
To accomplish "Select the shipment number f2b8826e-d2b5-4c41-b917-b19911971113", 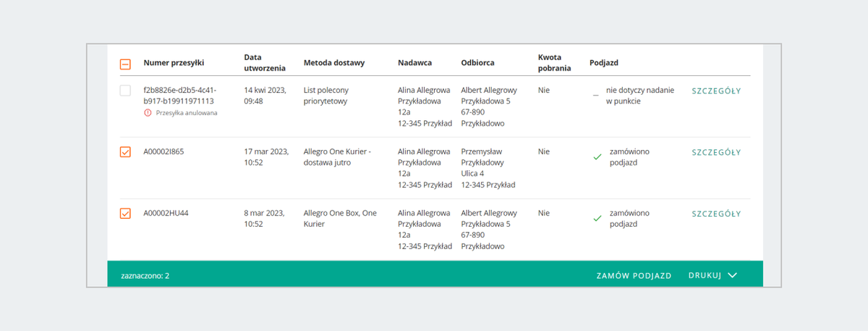I will point(179,96).
